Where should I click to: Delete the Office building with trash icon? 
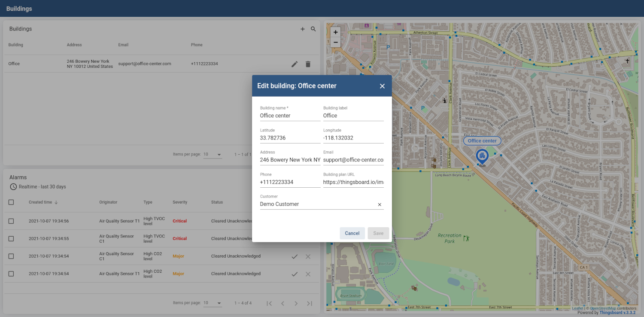(308, 64)
